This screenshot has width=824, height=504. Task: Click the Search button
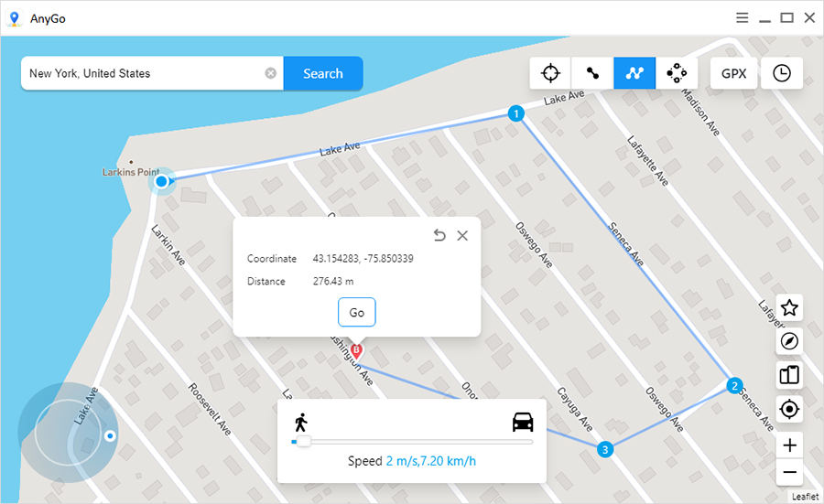[x=322, y=73]
